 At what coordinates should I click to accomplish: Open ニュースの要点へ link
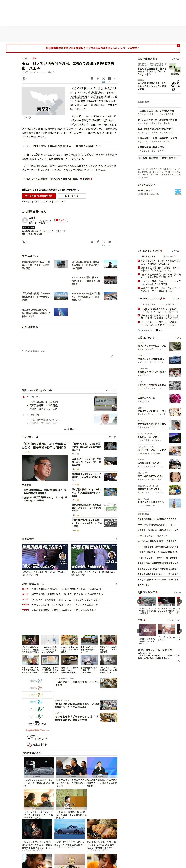110,391
